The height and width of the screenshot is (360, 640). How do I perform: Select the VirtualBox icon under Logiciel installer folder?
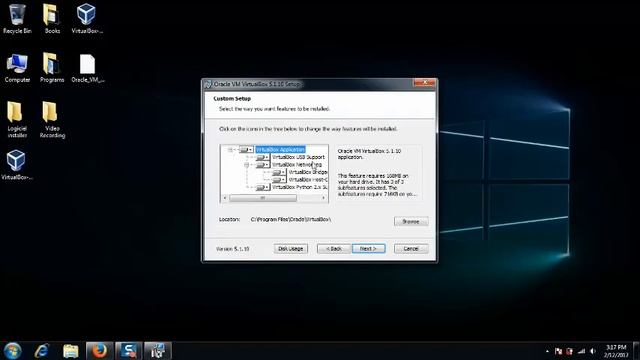16,165
